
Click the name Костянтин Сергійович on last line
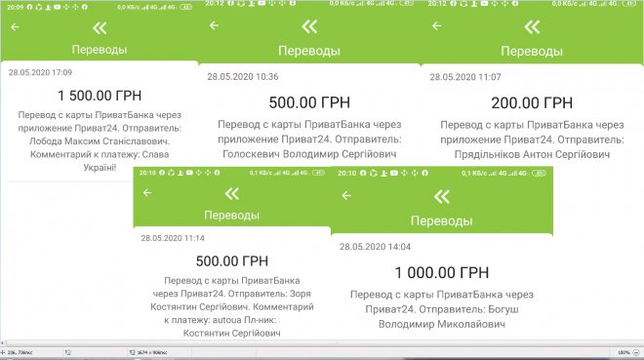(232, 333)
